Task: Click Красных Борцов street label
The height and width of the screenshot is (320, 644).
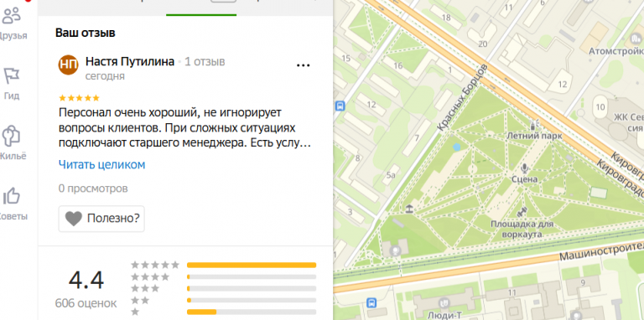Action: [x=462, y=98]
